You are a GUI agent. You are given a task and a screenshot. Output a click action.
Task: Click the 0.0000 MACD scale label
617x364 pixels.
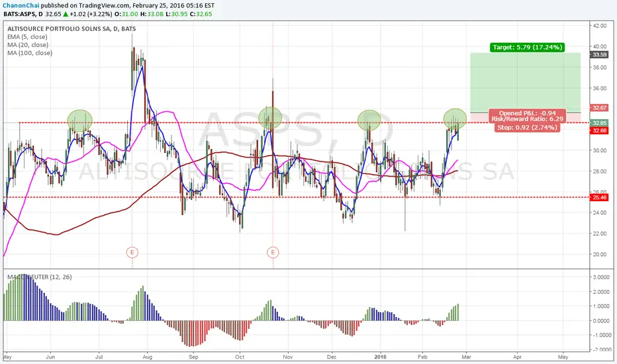(x=601, y=321)
